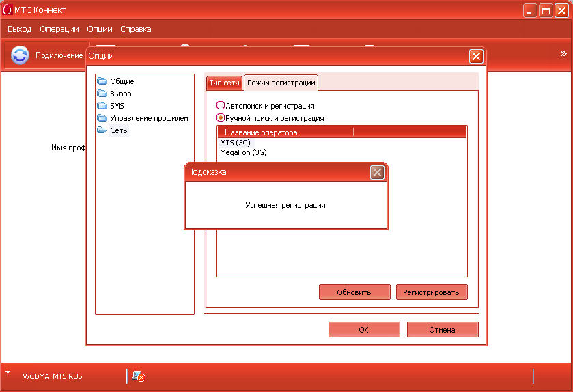Open the Выход menu
Image resolution: width=573 pixels, height=392 pixels.
[19, 29]
